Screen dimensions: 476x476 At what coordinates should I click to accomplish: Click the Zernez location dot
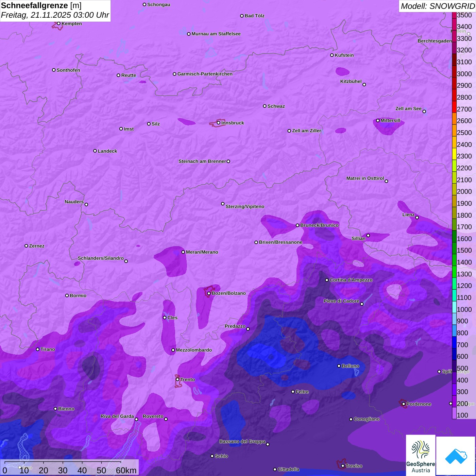(x=27, y=246)
